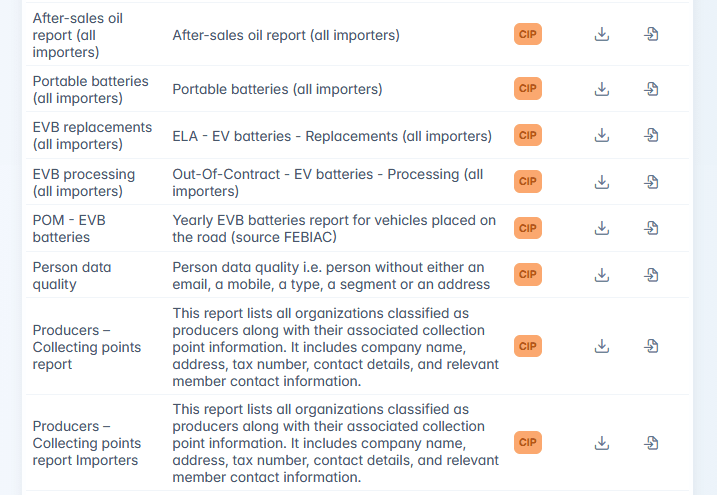
Task: Download the Person data quality report
Action: tap(602, 275)
